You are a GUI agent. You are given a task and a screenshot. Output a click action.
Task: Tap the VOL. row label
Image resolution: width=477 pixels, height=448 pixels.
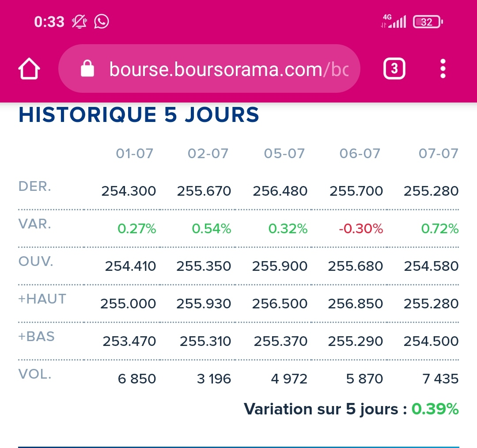pyautogui.click(x=35, y=374)
